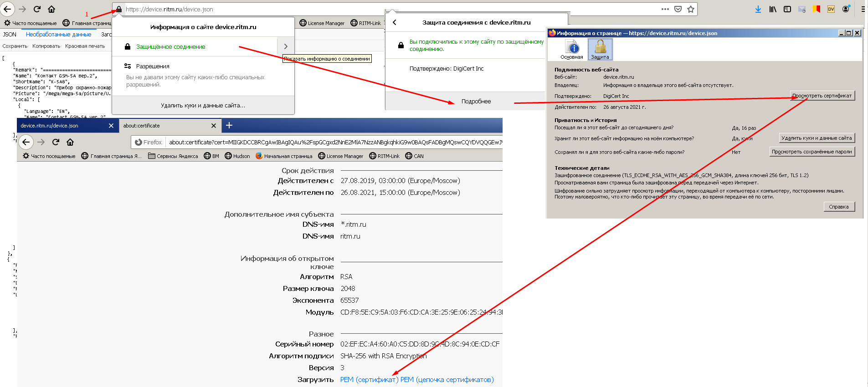Open License Manager in the top bookmarks bar
Viewport: 868px width, 387px height.
pyautogui.click(x=322, y=23)
